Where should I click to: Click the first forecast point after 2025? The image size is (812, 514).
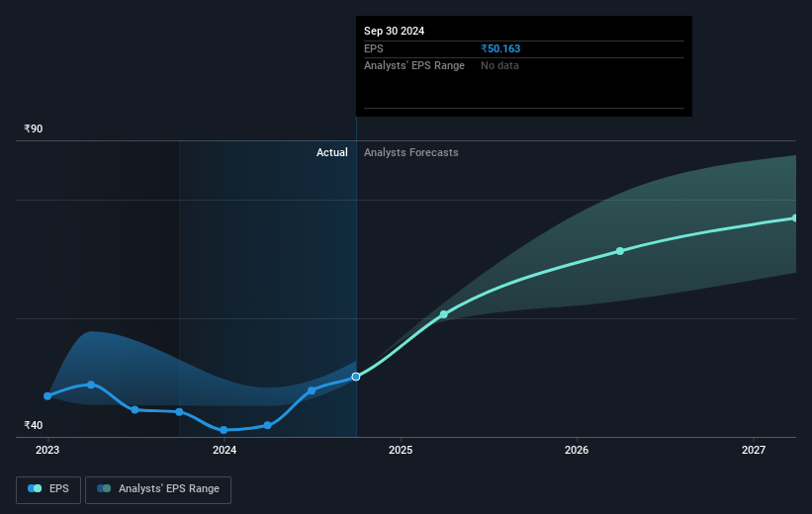[x=444, y=314]
